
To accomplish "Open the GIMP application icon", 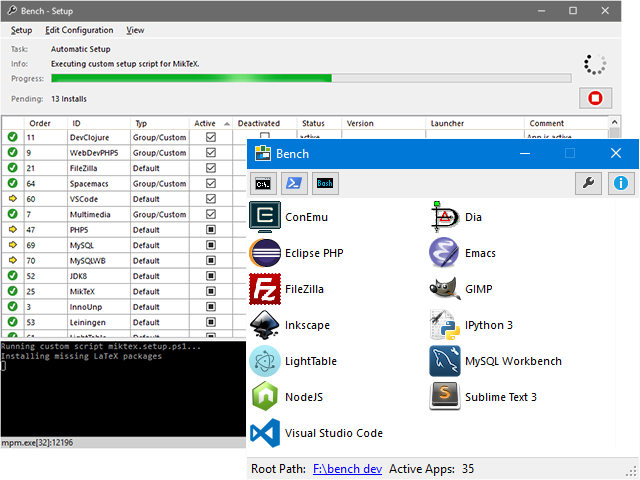I will [x=445, y=289].
